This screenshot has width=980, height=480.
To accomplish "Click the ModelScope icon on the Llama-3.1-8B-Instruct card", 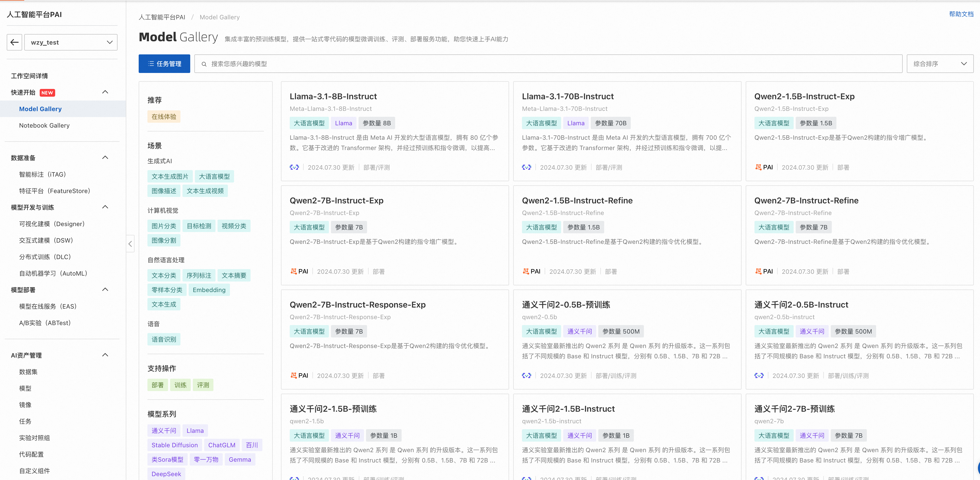I will pos(294,167).
